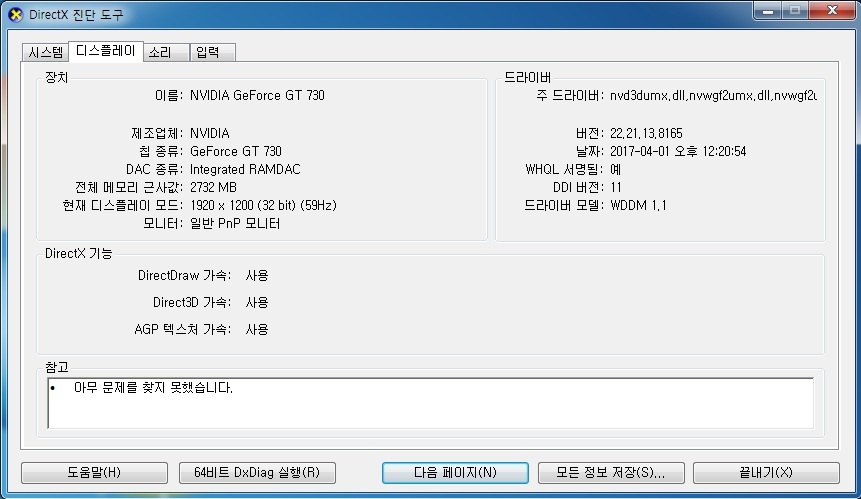Switch to the 시스템 tab
The width and height of the screenshot is (861, 499).
pyautogui.click(x=46, y=53)
